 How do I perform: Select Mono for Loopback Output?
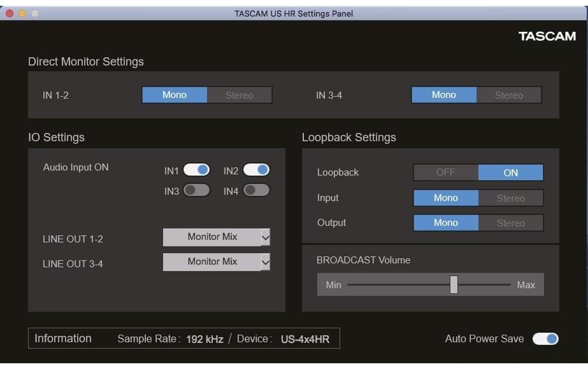click(x=445, y=223)
